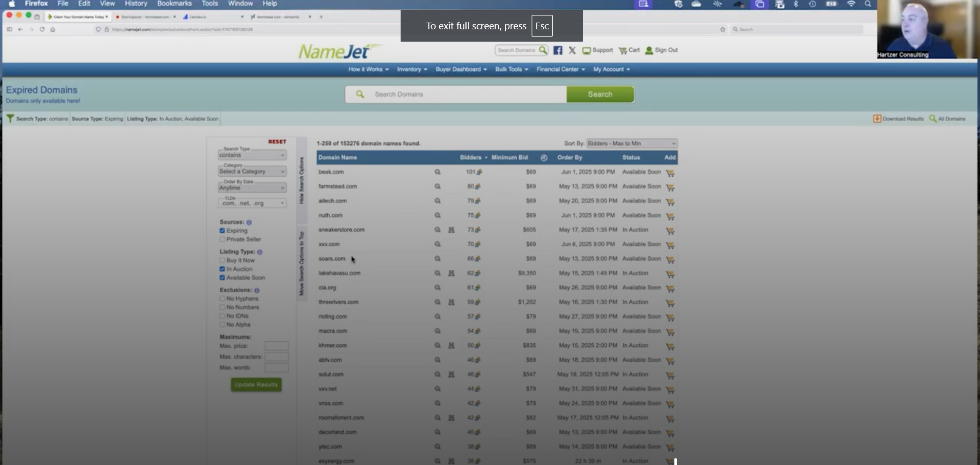Screen dimensions: 980x465
Task: Check the Private Seller checkbox
Action: (x=222, y=239)
